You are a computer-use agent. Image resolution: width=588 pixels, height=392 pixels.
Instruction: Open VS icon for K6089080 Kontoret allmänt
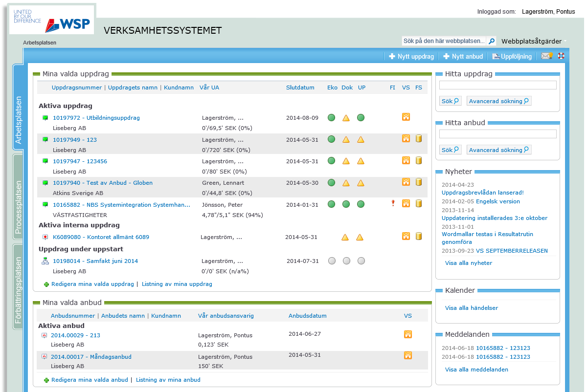click(x=406, y=236)
